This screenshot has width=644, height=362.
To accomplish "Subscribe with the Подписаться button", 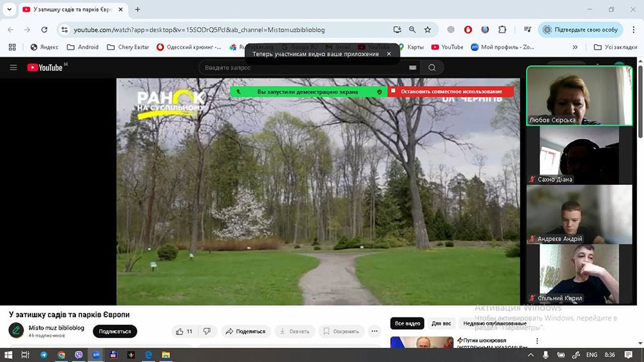I will click(115, 331).
